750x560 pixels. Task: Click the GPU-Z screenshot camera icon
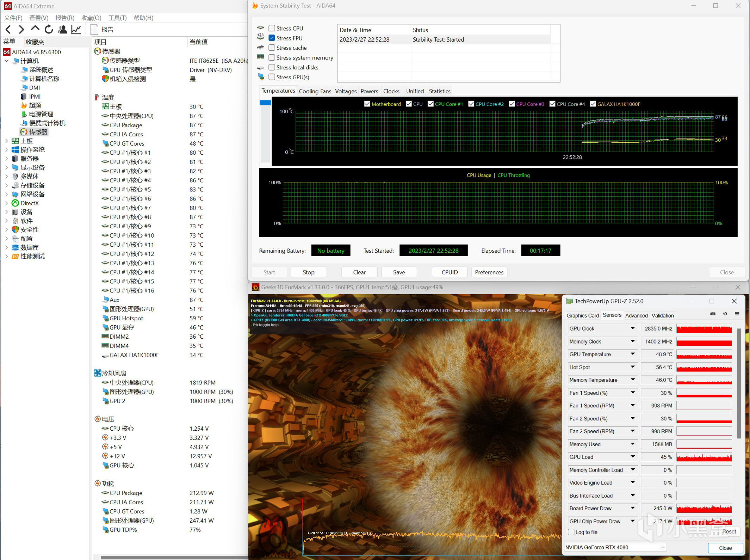pos(713,314)
